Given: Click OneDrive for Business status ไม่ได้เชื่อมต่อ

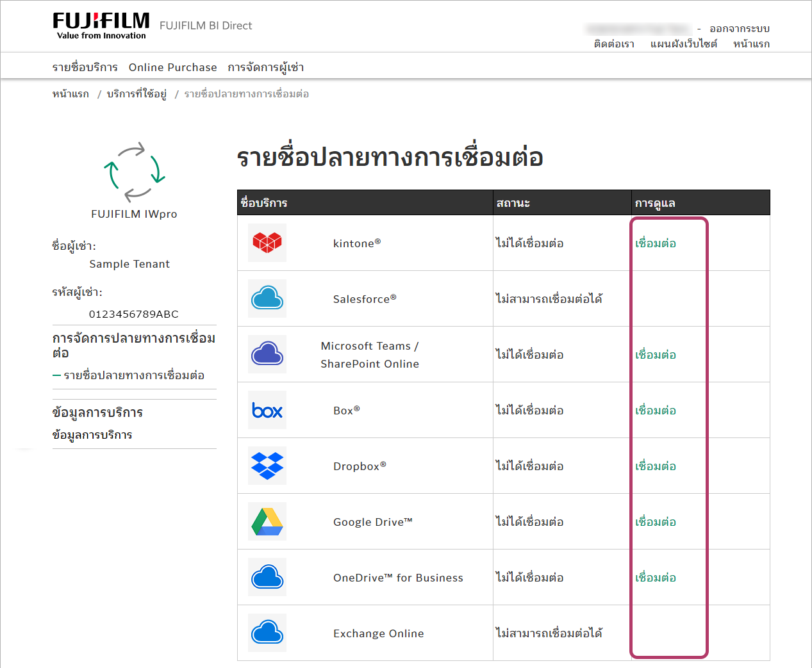Looking at the screenshot, I should point(530,578).
